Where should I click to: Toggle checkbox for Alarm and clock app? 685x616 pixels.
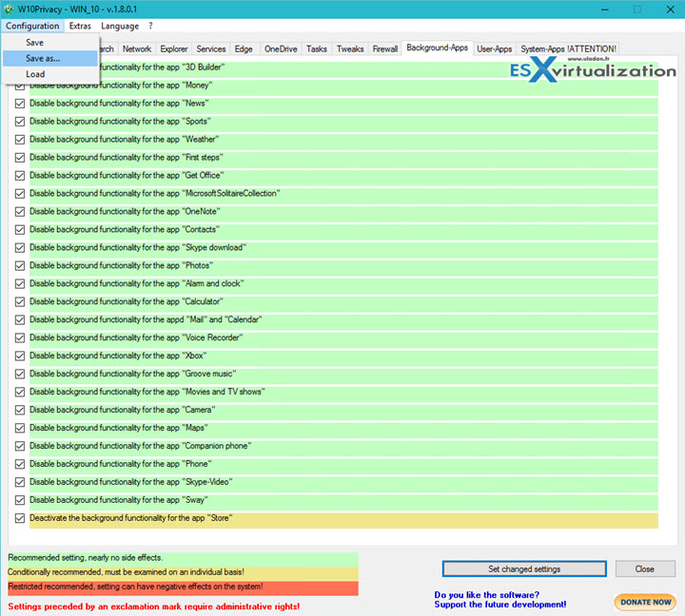point(20,284)
